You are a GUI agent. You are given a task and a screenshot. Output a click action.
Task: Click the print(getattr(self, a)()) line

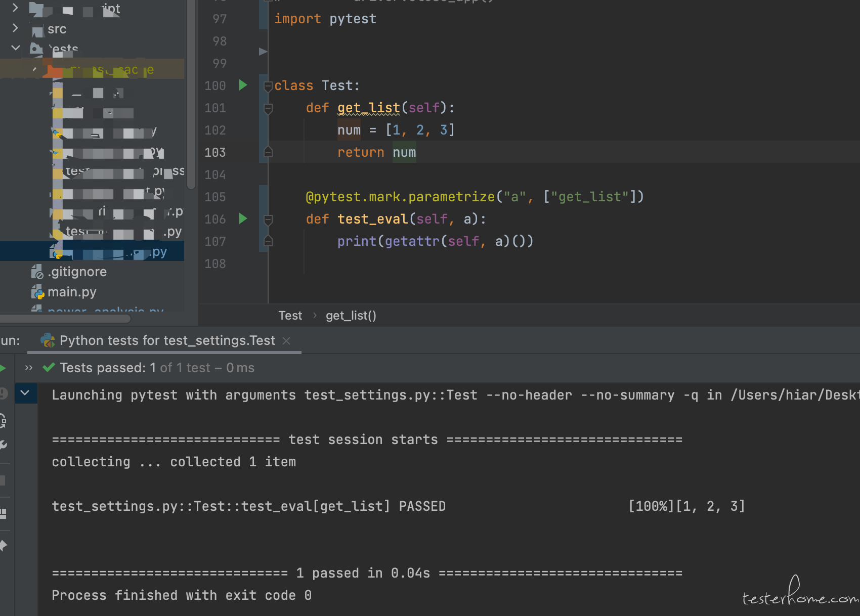[x=436, y=241]
